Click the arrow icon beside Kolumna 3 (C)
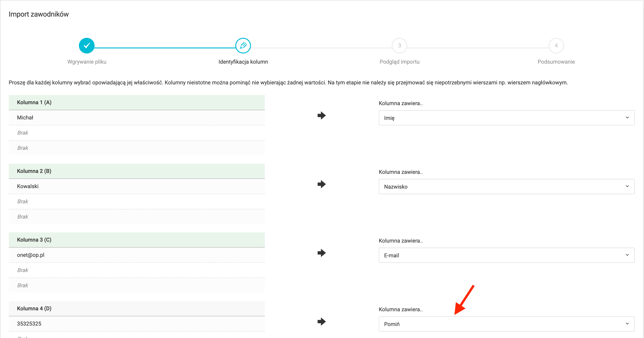The image size is (644, 338). [322, 253]
